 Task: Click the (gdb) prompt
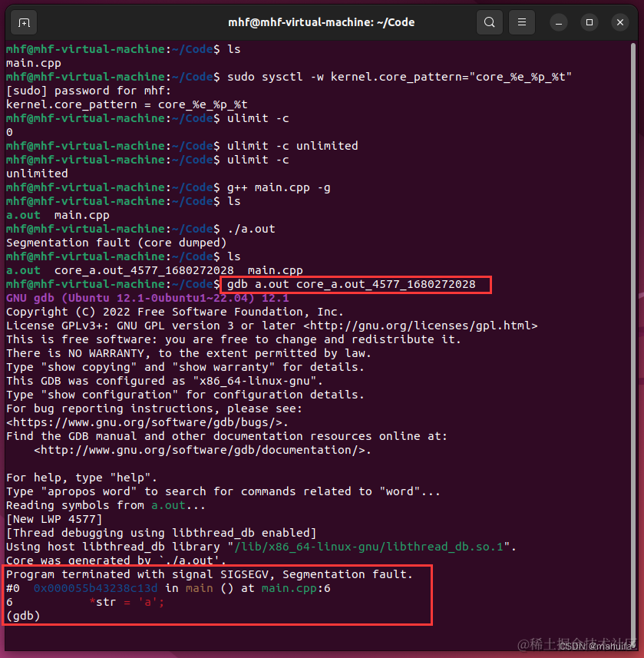pos(23,616)
